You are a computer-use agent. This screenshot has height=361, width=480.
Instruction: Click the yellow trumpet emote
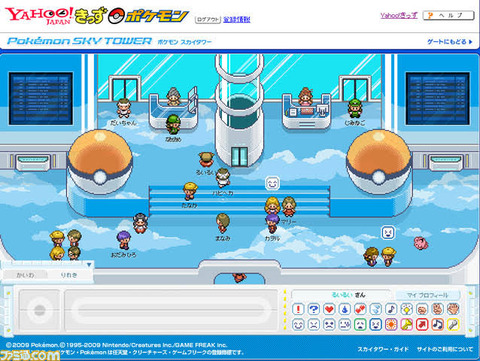coord(407,324)
